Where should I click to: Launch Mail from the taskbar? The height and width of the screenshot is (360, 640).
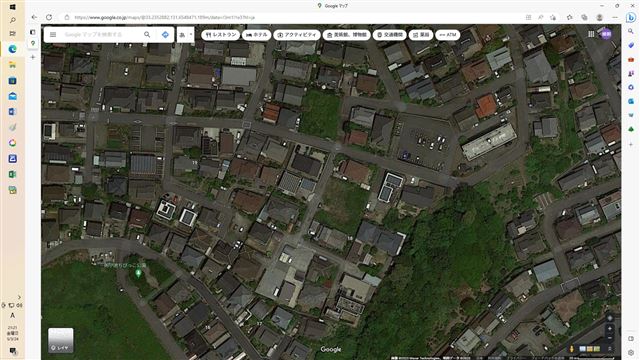(13, 96)
